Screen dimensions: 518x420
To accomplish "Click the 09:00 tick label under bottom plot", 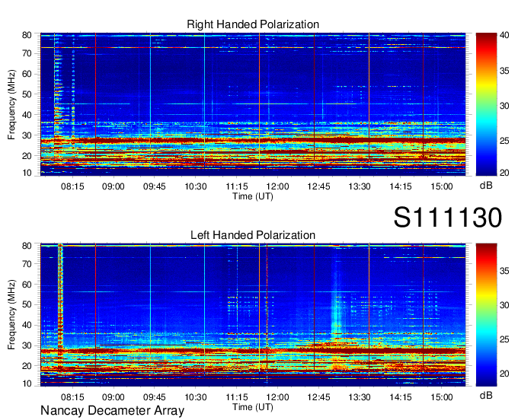I will 114,397.
